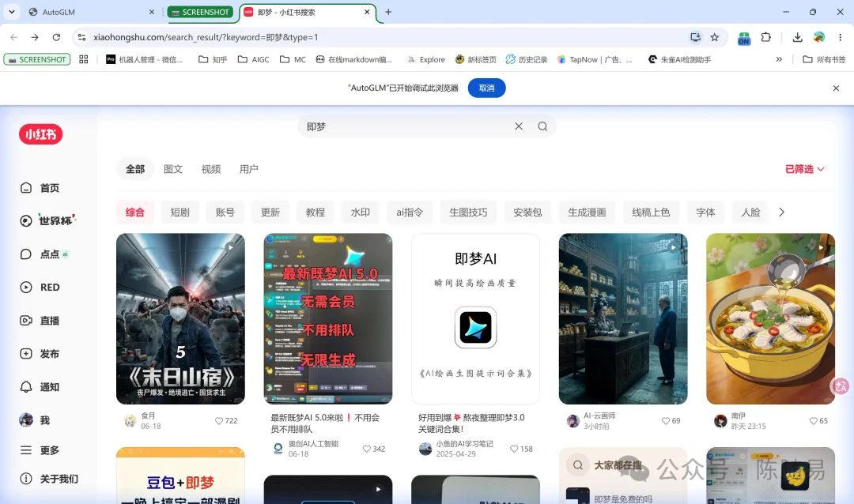Select the 生图技巧 filter chip
The width and height of the screenshot is (854, 504).
point(468,213)
